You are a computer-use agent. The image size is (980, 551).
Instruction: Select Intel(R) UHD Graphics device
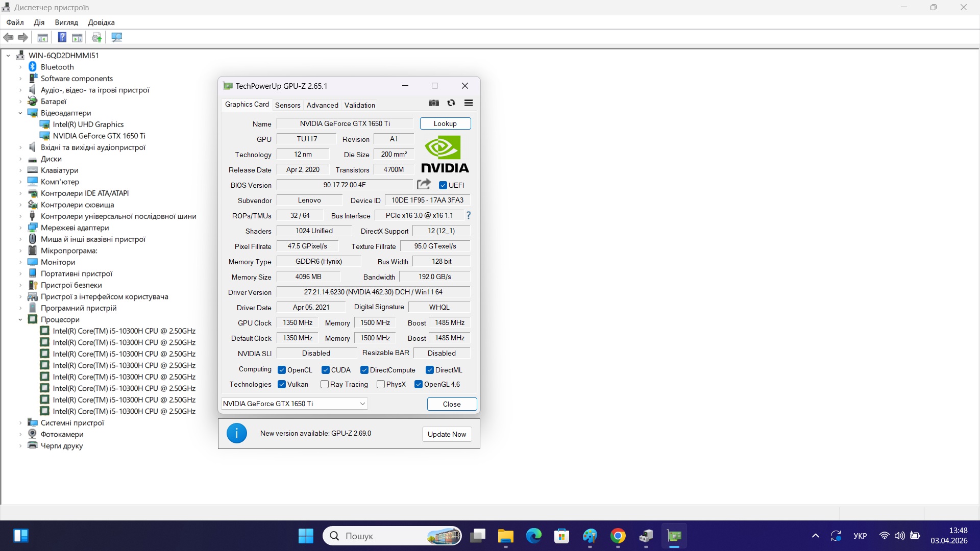[x=88, y=124]
